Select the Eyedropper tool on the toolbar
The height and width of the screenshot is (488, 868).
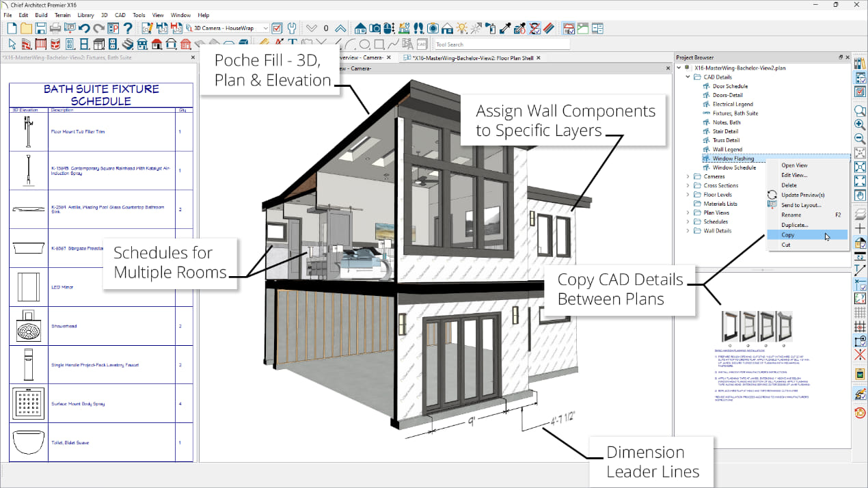click(504, 28)
